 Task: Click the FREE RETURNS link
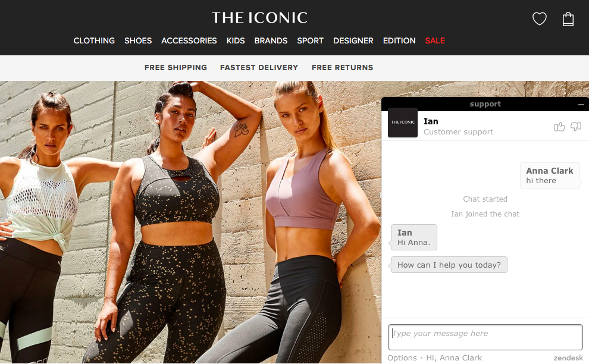pos(342,68)
